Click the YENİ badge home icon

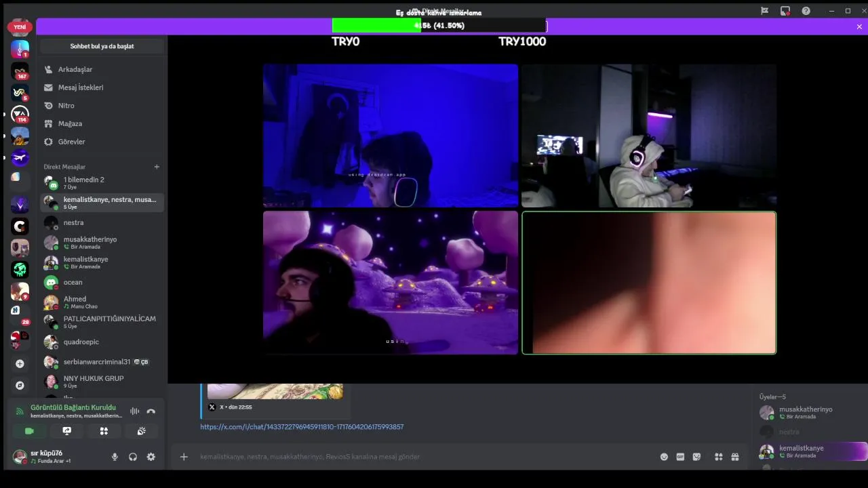click(x=20, y=27)
